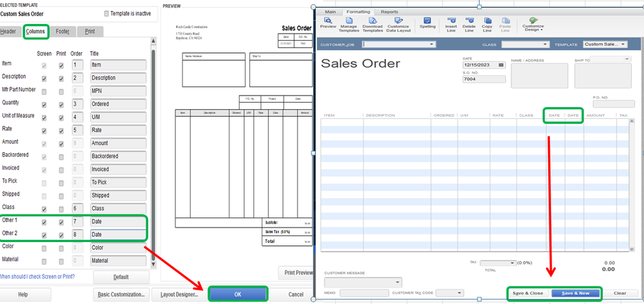Open the Class dropdown in sales order header
Image resolution: width=644 pixels, height=304 pixels.
click(x=545, y=44)
